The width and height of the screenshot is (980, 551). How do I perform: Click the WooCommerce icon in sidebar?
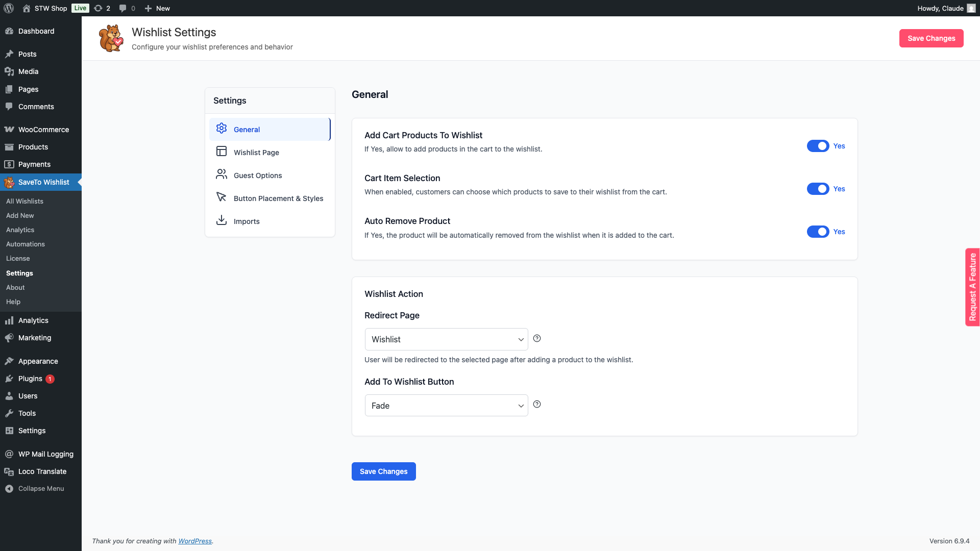9,130
